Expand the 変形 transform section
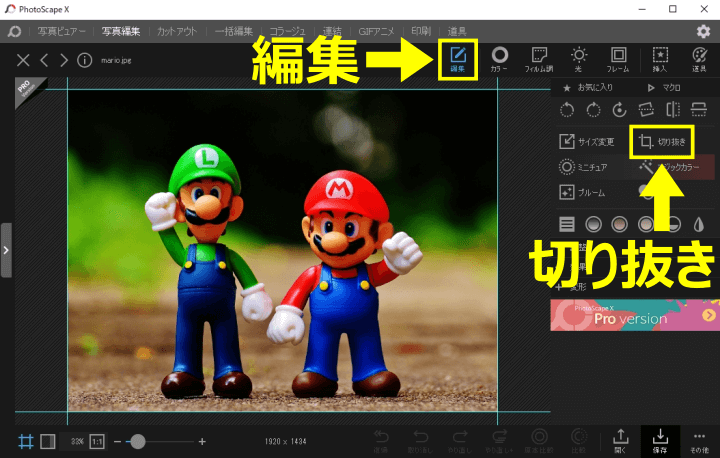Image resolution: width=720 pixels, height=458 pixels. (x=571, y=287)
